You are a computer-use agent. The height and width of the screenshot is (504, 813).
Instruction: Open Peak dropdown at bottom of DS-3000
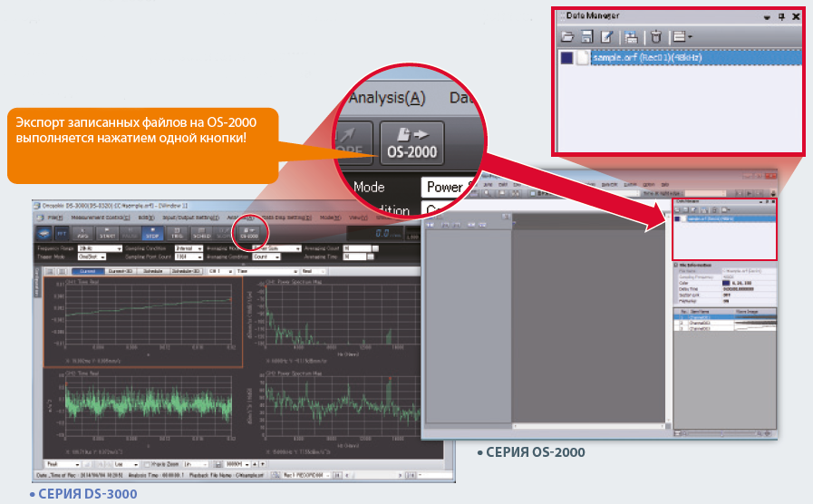63,464
